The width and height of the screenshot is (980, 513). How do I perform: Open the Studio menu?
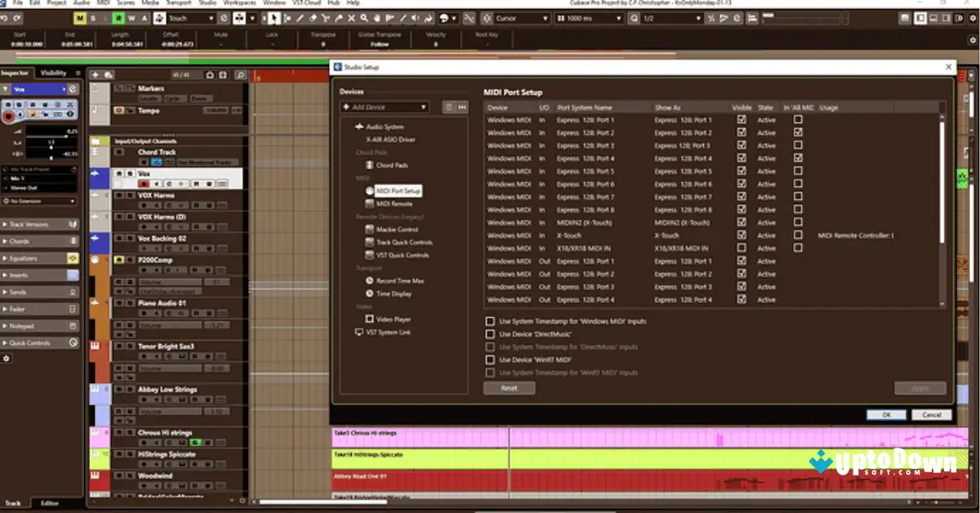pyautogui.click(x=209, y=3)
